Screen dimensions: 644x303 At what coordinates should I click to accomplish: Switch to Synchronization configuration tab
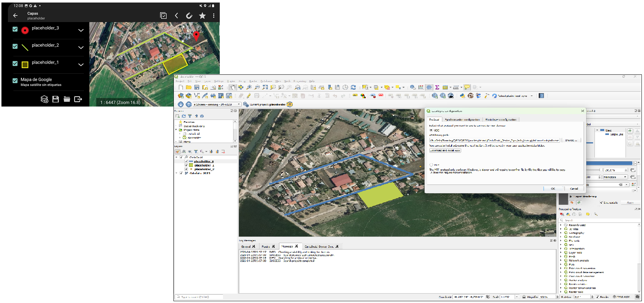click(x=462, y=120)
